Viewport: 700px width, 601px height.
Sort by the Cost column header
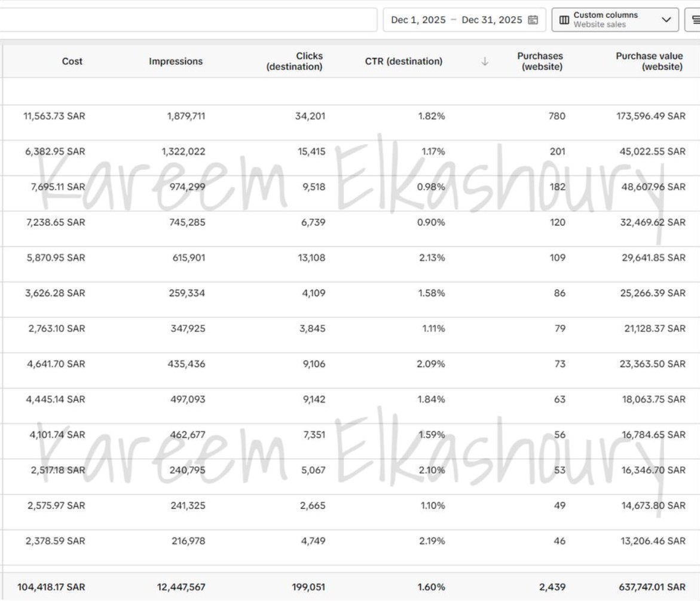click(x=72, y=61)
